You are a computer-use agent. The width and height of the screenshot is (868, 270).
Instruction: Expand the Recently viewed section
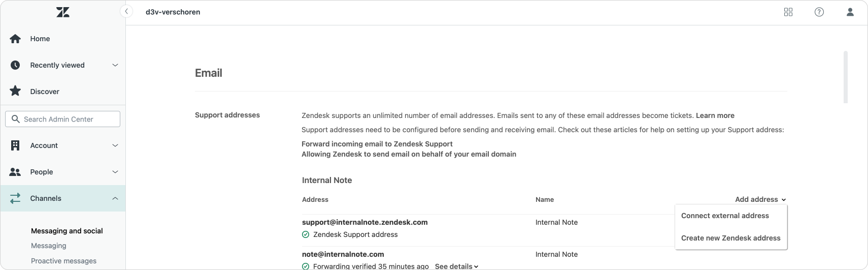pyautogui.click(x=115, y=65)
